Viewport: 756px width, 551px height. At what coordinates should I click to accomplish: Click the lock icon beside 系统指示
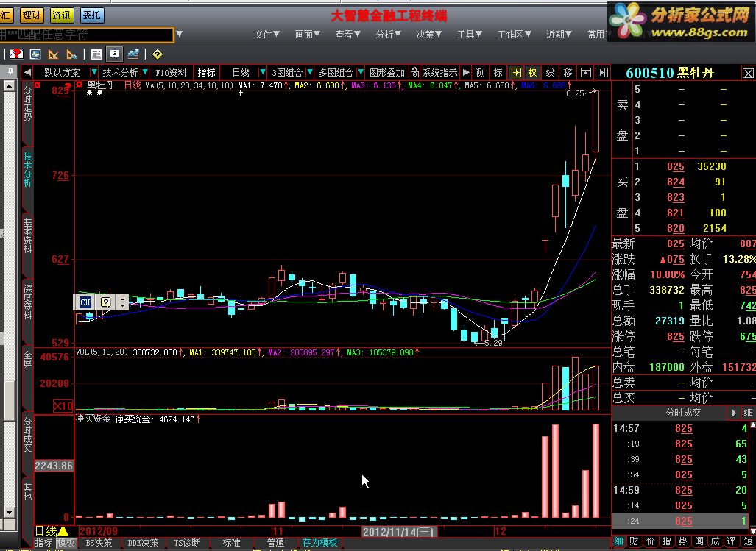coord(414,73)
